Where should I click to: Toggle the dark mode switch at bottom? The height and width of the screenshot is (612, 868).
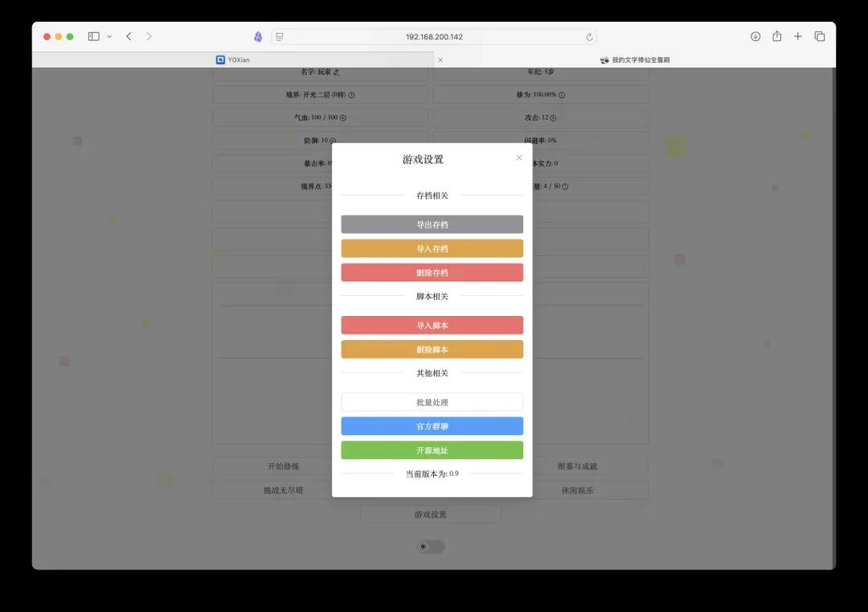click(x=431, y=547)
